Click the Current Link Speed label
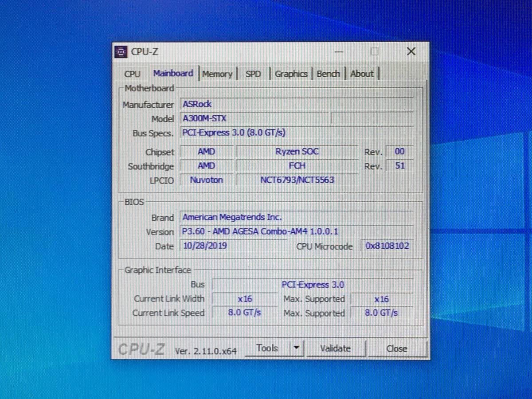Image resolution: width=532 pixels, height=399 pixels. coord(168,313)
